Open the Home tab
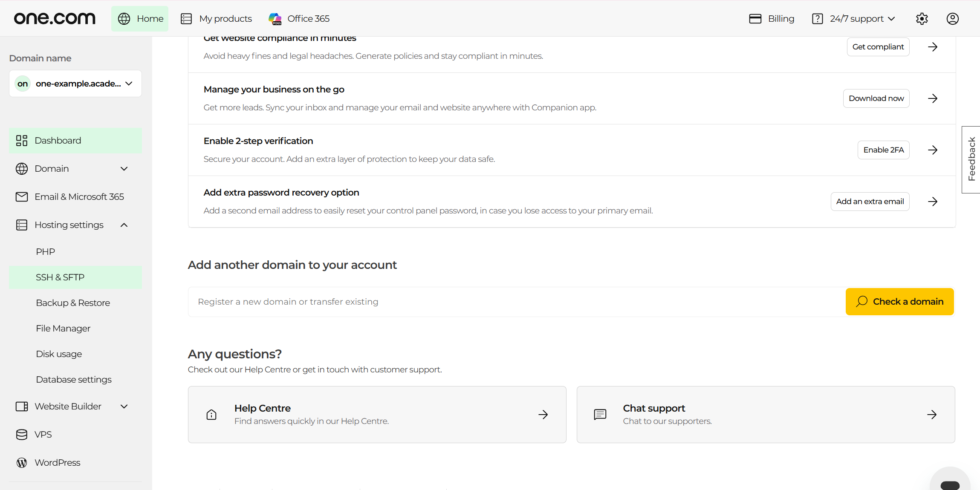 click(140, 18)
